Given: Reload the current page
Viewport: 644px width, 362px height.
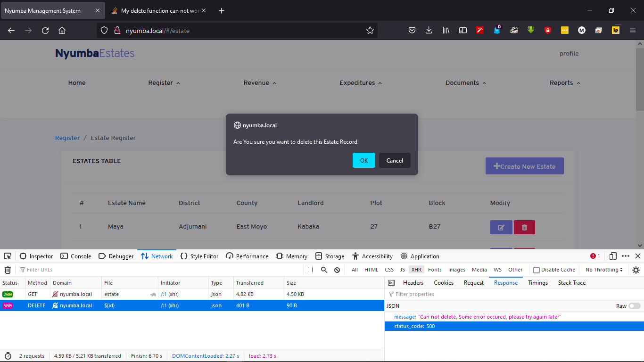Looking at the screenshot, I should 45,30.
